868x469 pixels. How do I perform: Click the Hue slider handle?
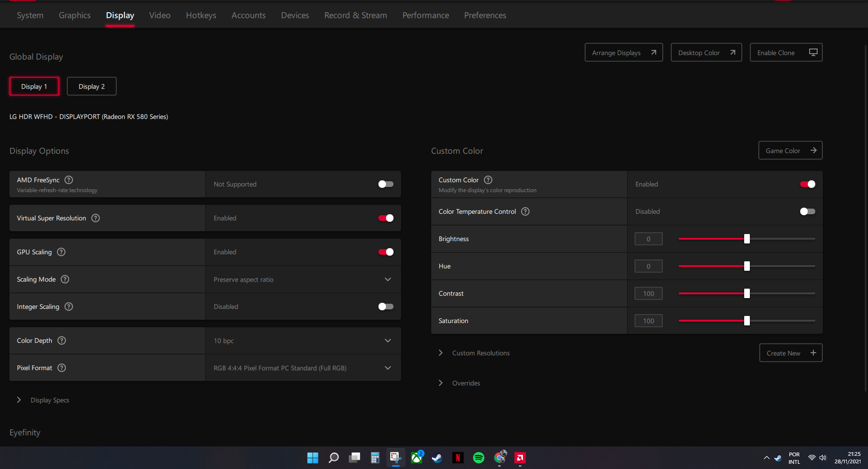pyautogui.click(x=747, y=266)
